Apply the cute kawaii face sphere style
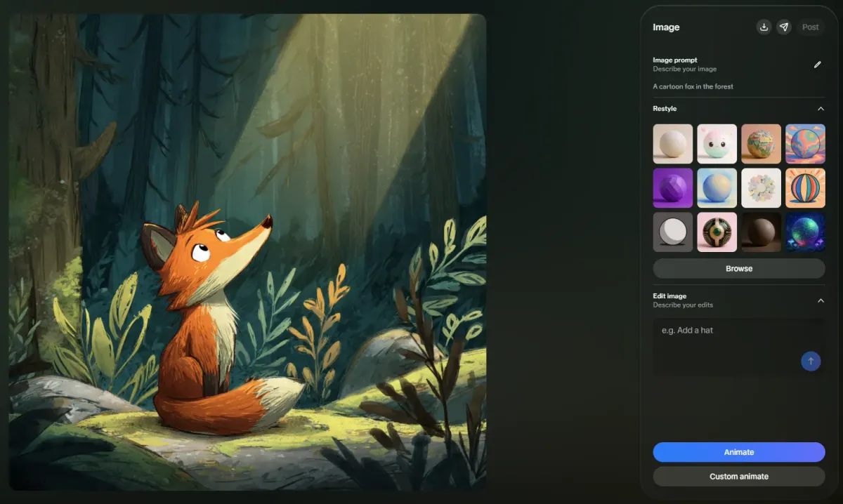 tap(717, 144)
